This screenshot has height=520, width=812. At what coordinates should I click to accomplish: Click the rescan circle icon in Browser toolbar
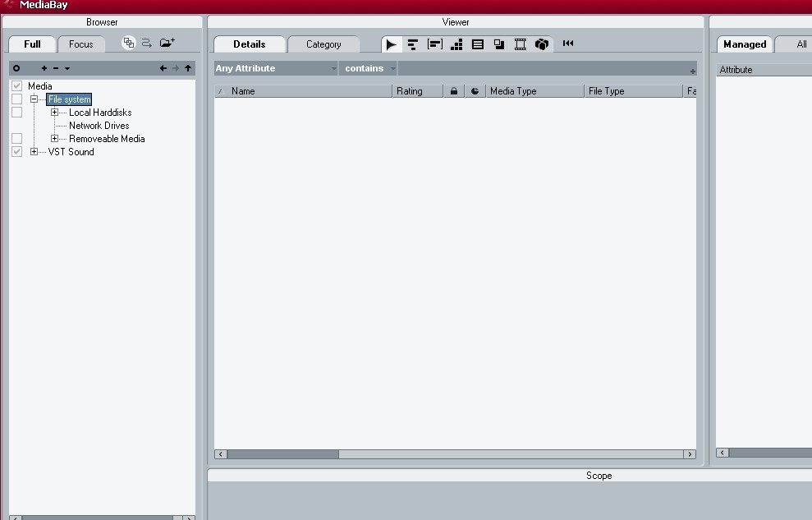click(x=16, y=68)
